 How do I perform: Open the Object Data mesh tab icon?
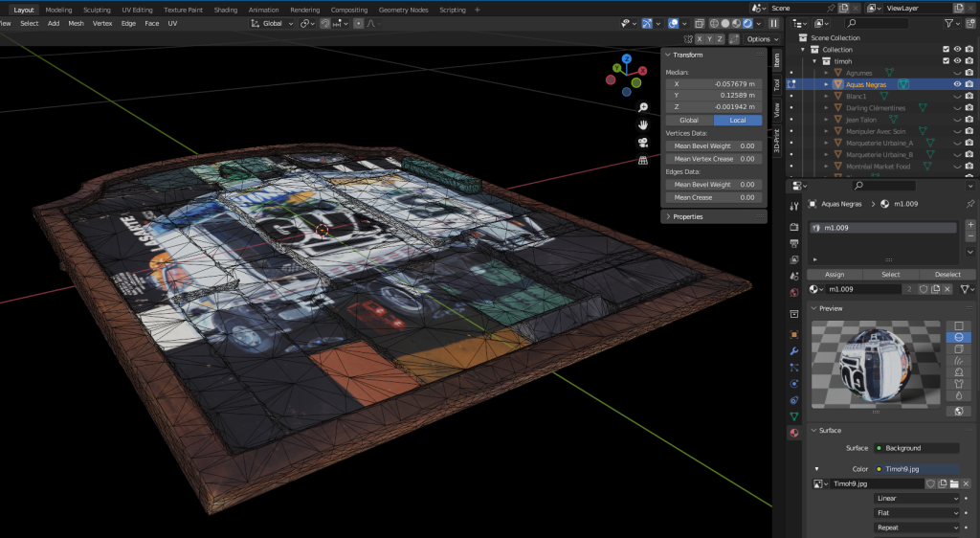tap(793, 416)
